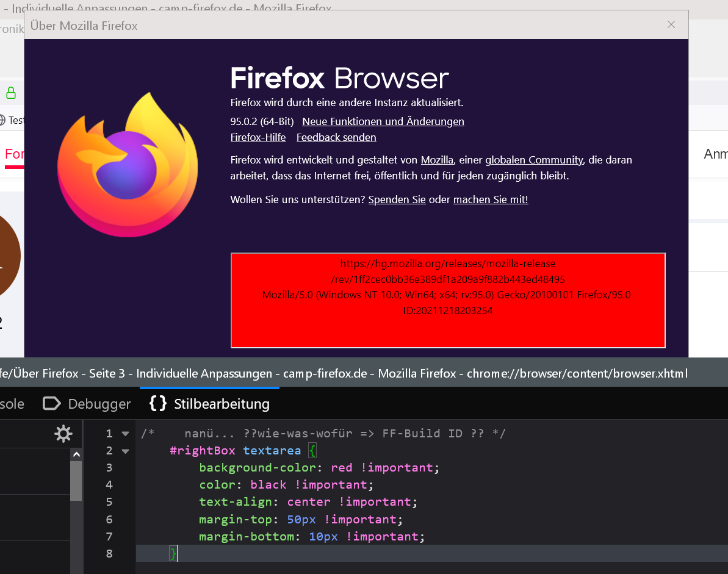The width and height of the screenshot is (728, 574).
Task: Click inside the red build info textarea
Action: pos(448,300)
